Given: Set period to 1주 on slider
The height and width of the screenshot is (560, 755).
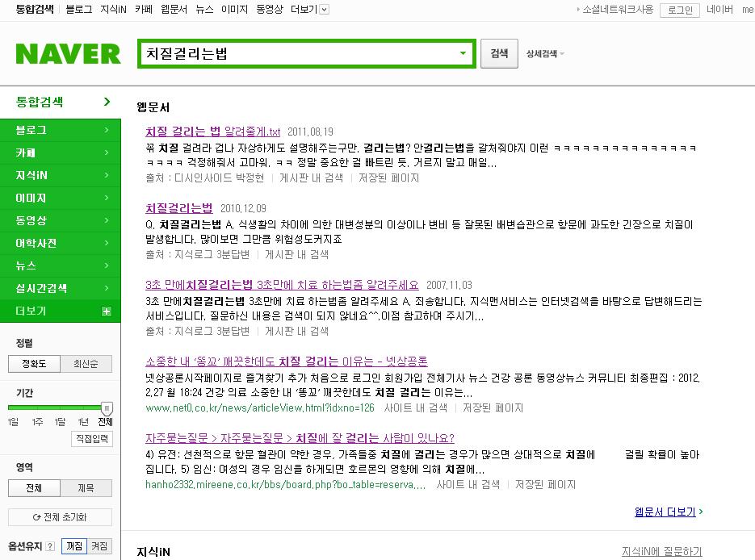Looking at the screenshot, I should point(37,422).
